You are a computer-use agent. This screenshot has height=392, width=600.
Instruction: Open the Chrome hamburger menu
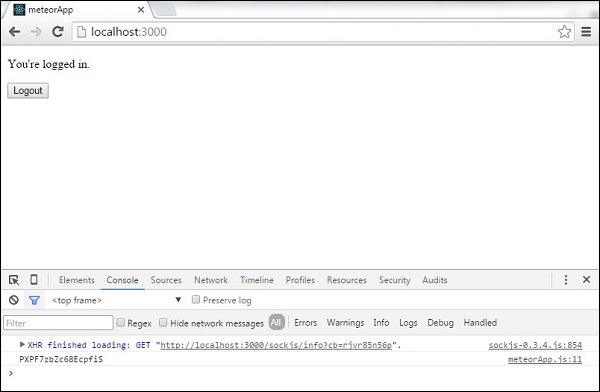pos(586,32)
